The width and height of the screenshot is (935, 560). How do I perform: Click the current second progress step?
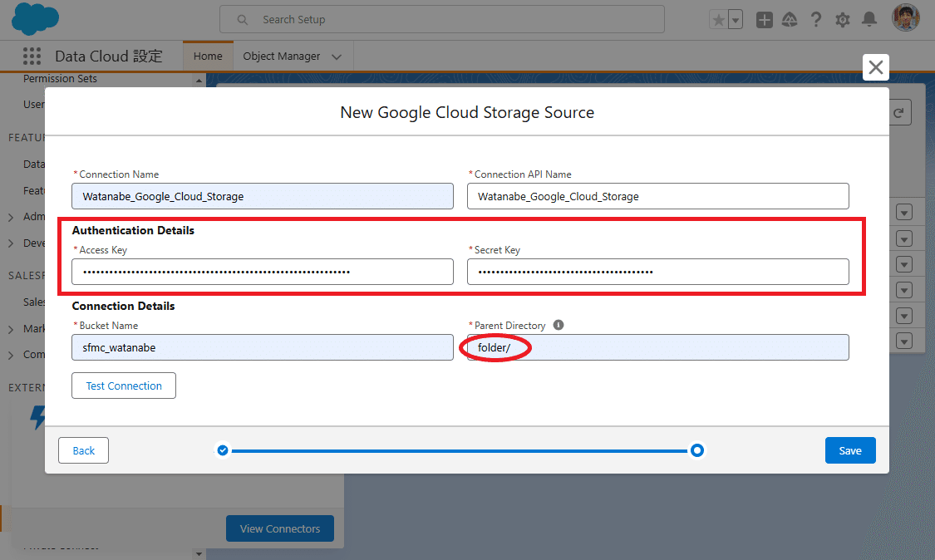coord(697,450)
